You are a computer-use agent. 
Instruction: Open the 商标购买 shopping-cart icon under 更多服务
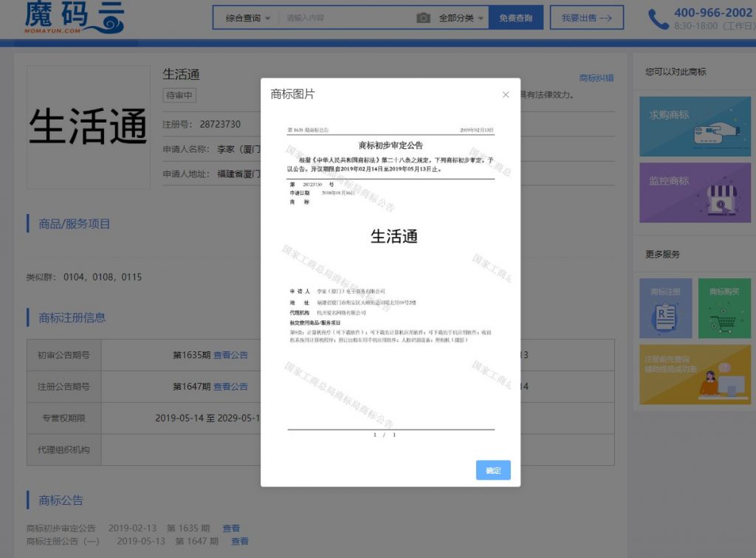click(724, 307)
